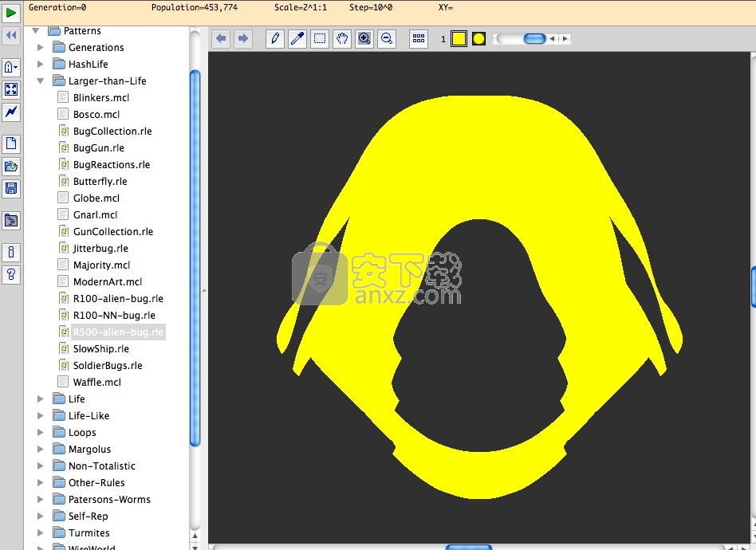
Task: Save pattern with the floppy disk icon
Action: coord(11,188)
